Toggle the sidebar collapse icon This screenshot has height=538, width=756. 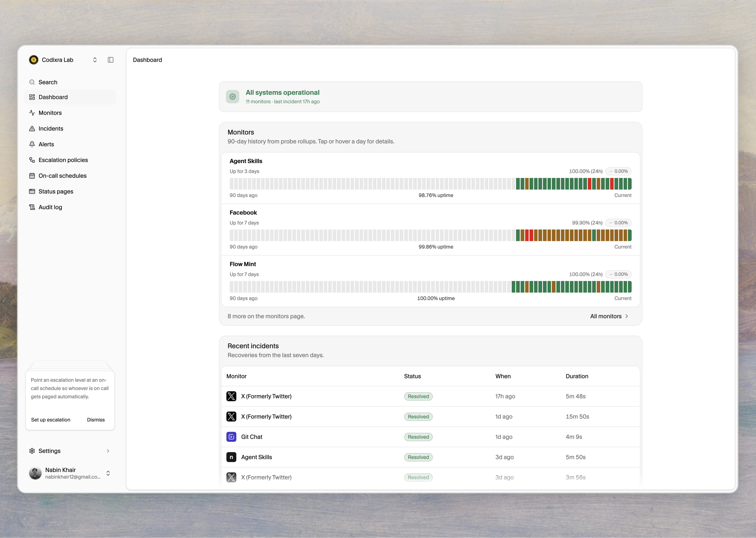[111, 60]
